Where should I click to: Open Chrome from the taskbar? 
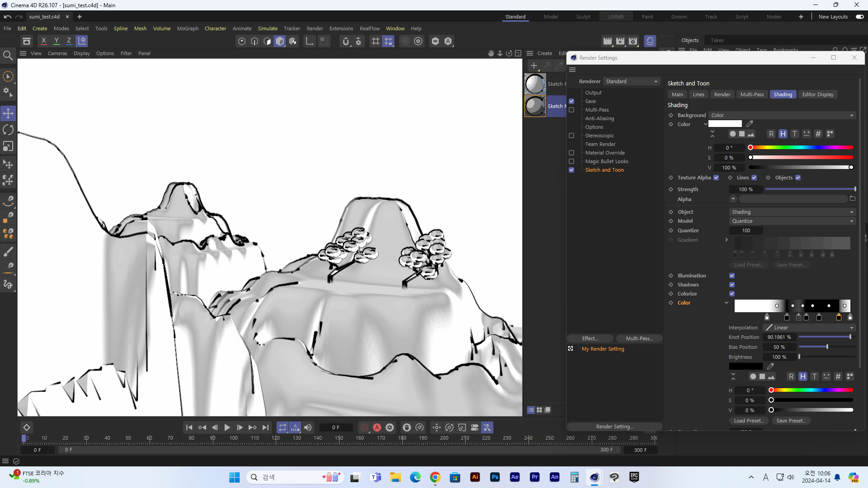coord(435,477)
